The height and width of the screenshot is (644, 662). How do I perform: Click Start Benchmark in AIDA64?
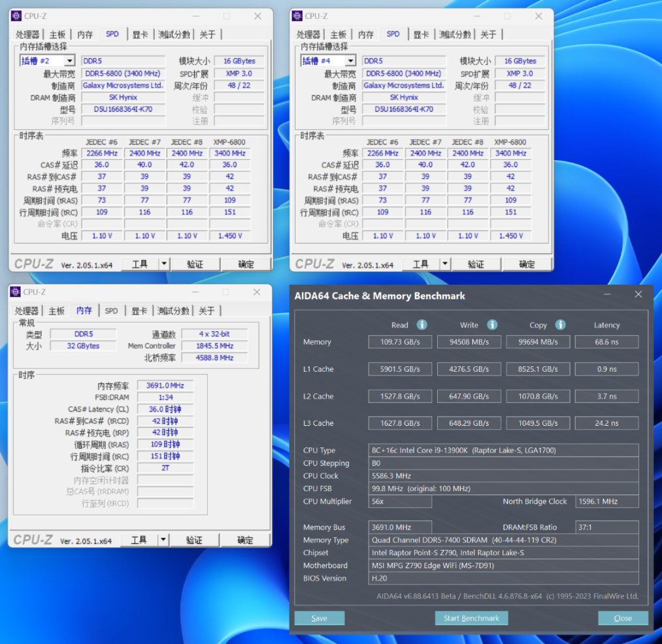pyautogui.click(x=471, y=618)
